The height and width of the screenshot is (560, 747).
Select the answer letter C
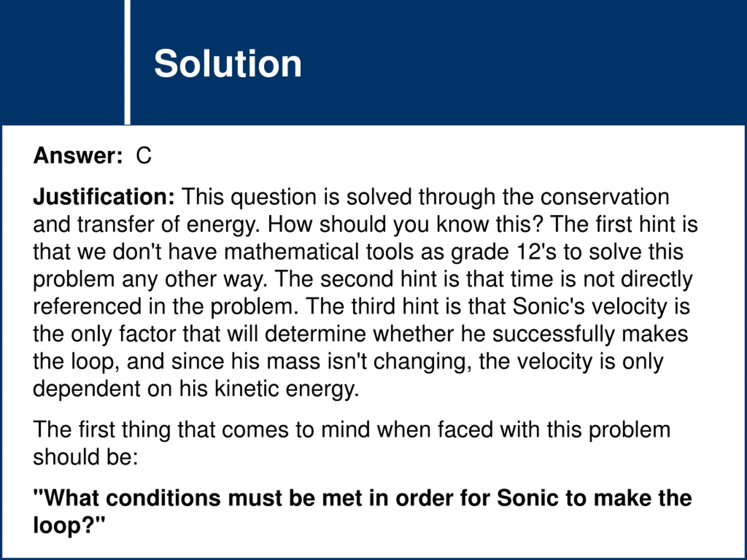(144, 156)
